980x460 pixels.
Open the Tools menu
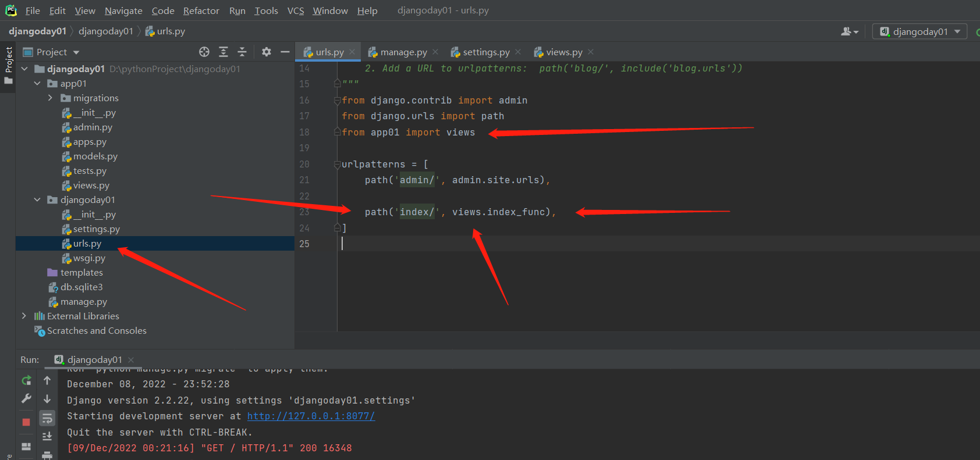coord(267,10)
